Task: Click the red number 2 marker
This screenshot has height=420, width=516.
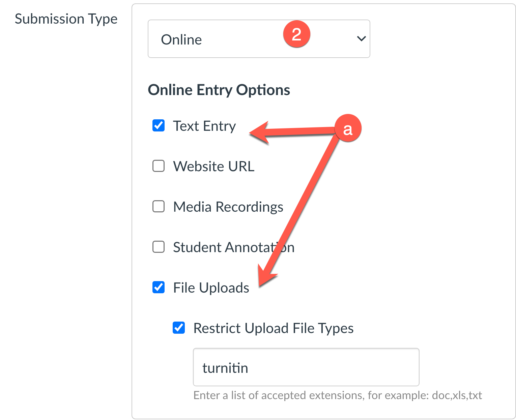Action: point(296,34)
